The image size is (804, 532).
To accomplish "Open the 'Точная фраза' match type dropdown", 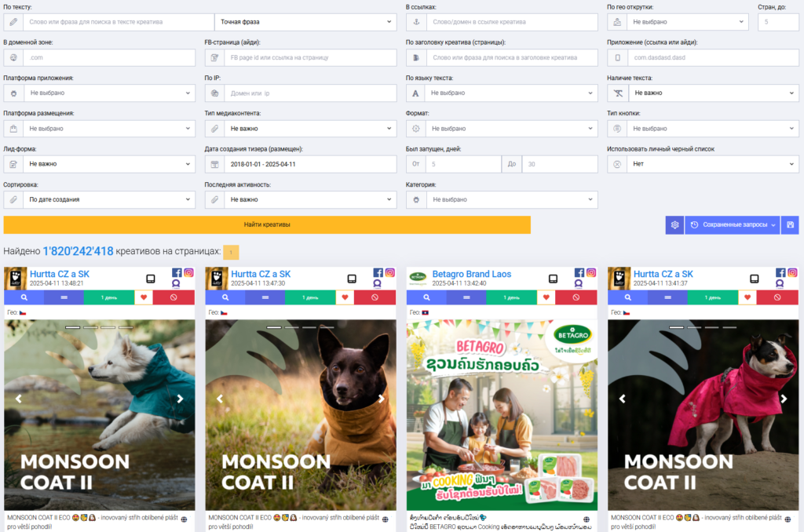I will [305, 22].
